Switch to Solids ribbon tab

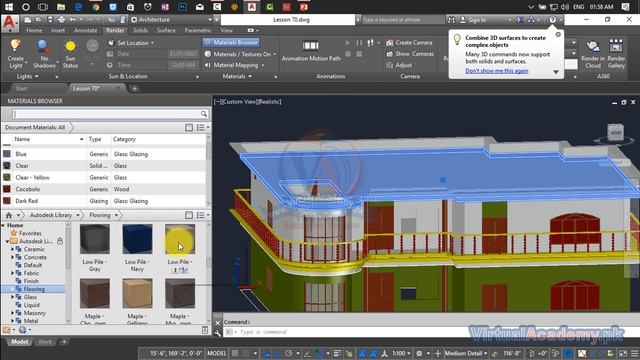pyautogui.click(x=140, y=30)
